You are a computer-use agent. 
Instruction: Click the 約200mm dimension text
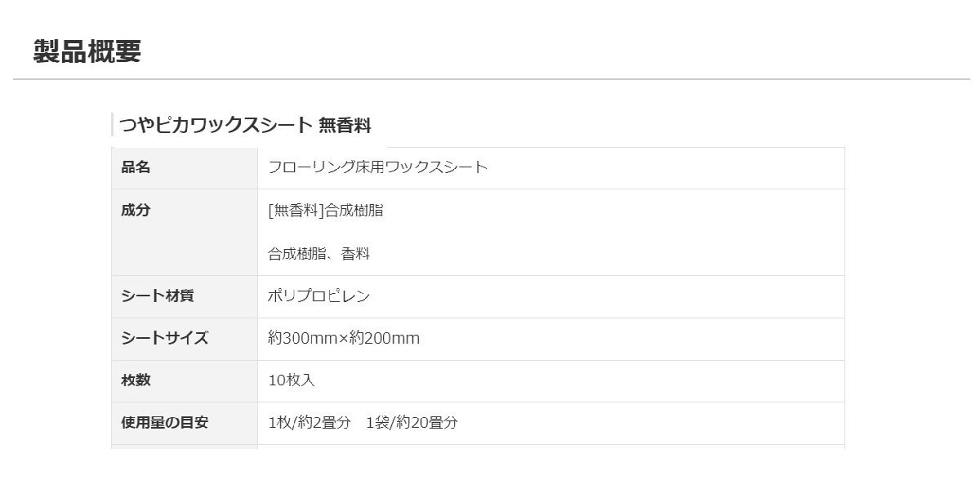point(384,338)
